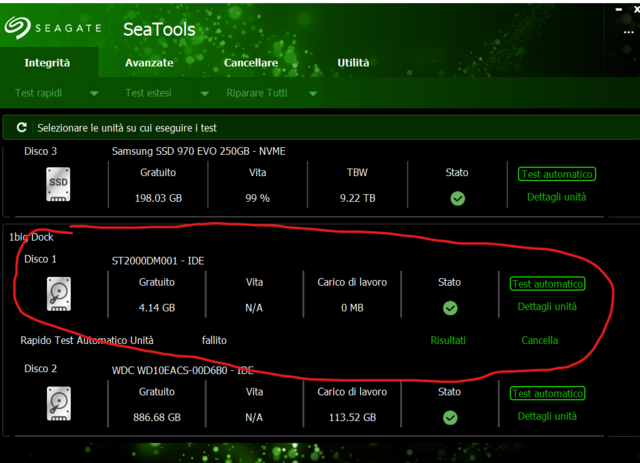Click the Disco 3 green status checkmark
Viewport: 640px width, 463px height.
458,198
